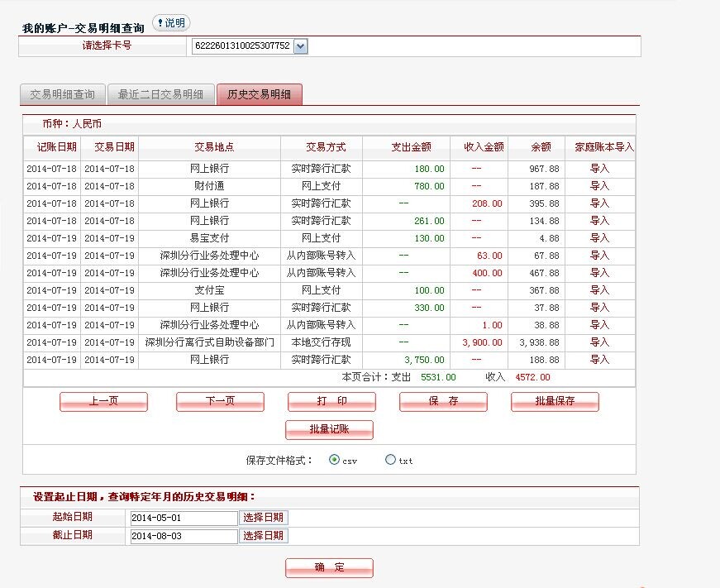Select csv file format radio button
This screenshot has width=720, height=588.
pyautogui.click(x=334, y=460)
